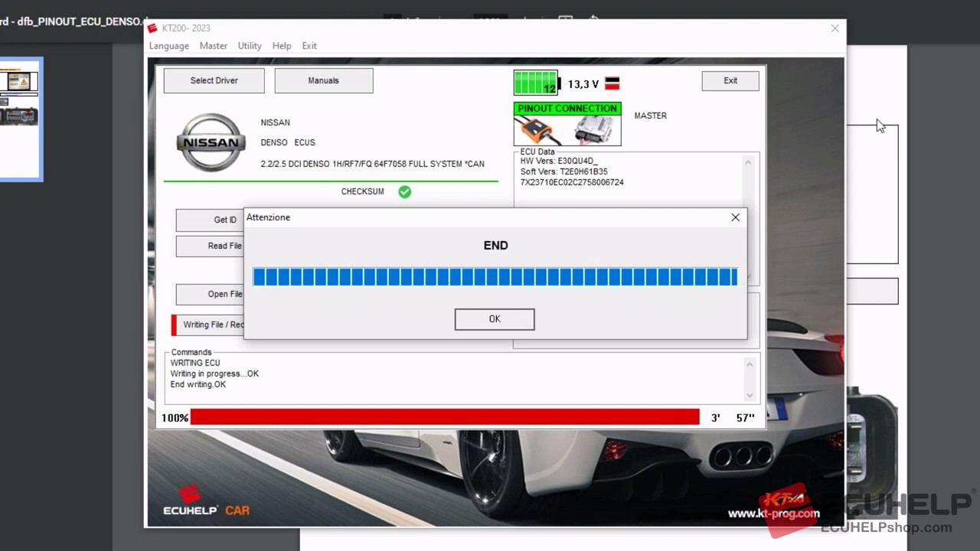Click the Nissan brand logo
The width and height of the screenshot is (980, 551).
211,142
